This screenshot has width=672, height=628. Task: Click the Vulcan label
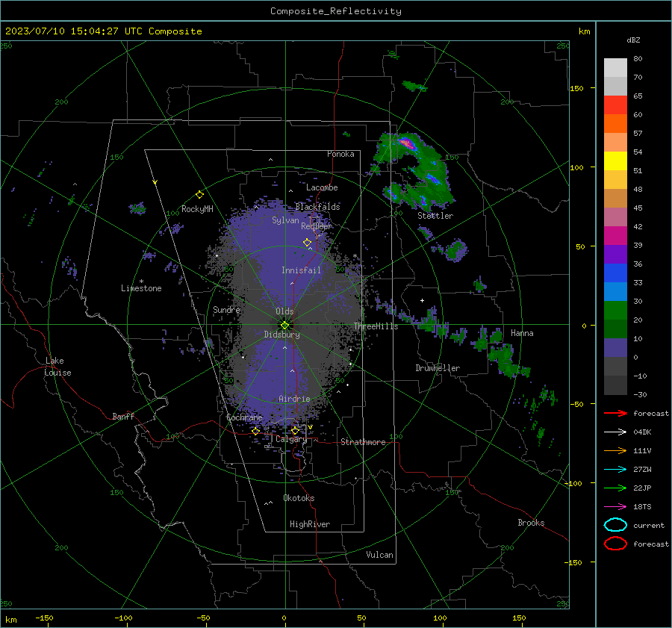[379, 555]
